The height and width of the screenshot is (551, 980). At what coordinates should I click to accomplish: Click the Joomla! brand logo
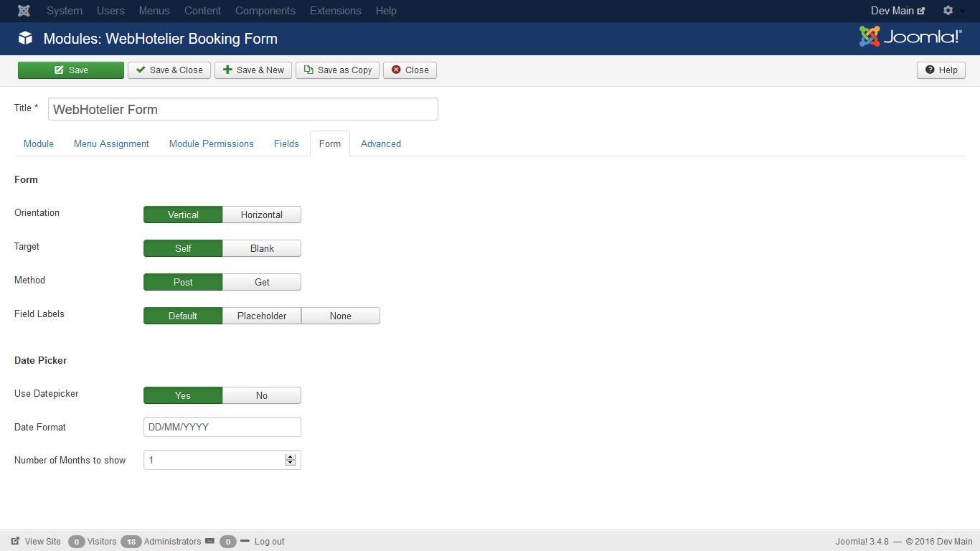(x=910, y=37)
